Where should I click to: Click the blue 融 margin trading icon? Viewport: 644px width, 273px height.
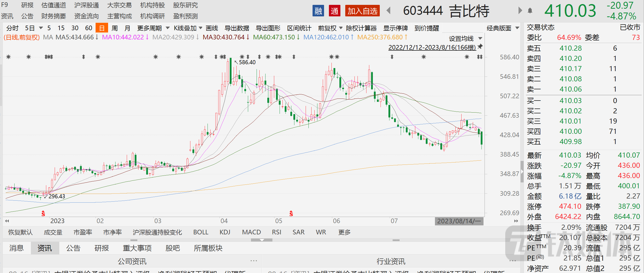click(318, 11)
